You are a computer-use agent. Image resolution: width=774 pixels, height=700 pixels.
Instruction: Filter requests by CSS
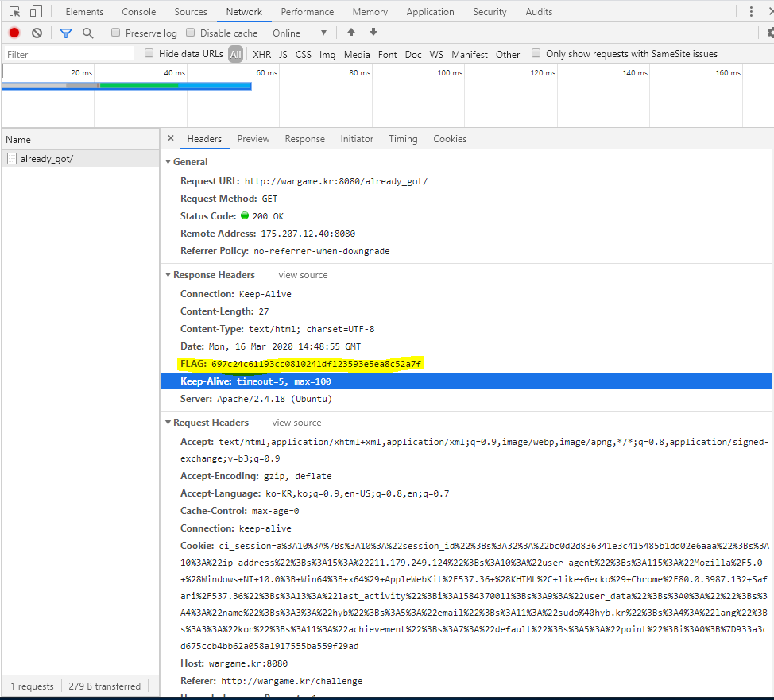click(303, 54)
